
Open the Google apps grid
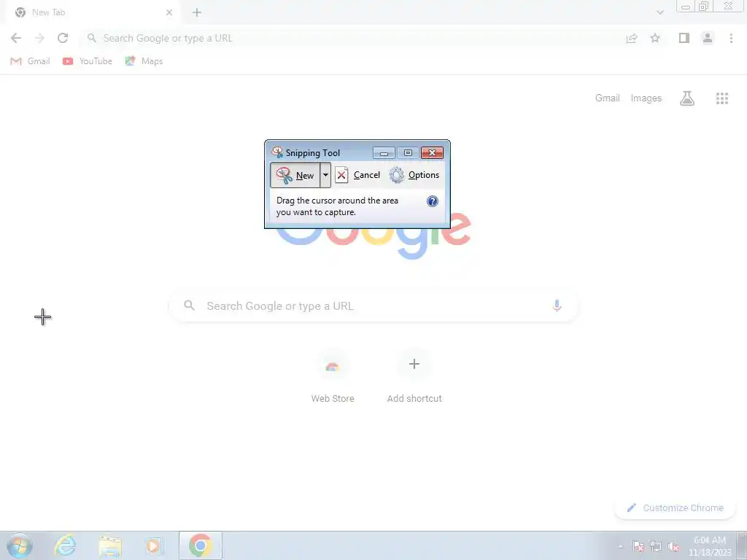(x=721, y=98)
